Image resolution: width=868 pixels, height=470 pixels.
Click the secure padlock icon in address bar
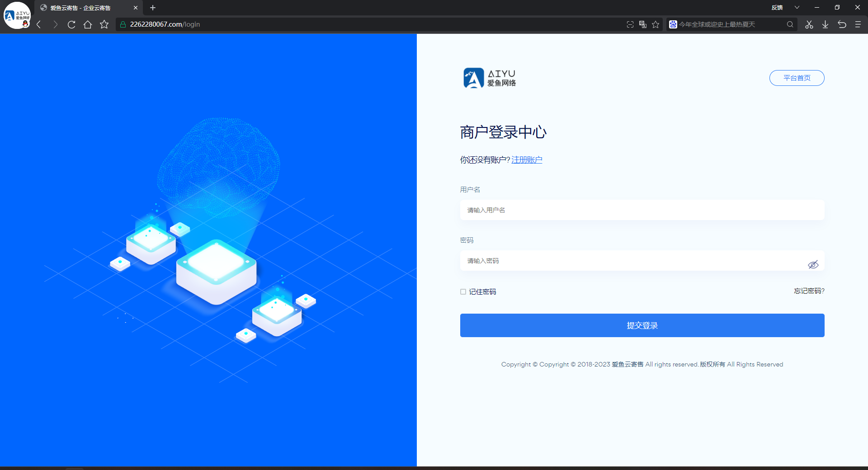[x=123, y=24]
